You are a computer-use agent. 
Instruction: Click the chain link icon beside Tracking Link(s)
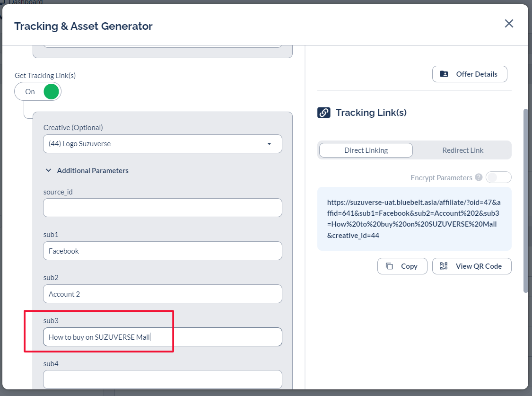324,113
